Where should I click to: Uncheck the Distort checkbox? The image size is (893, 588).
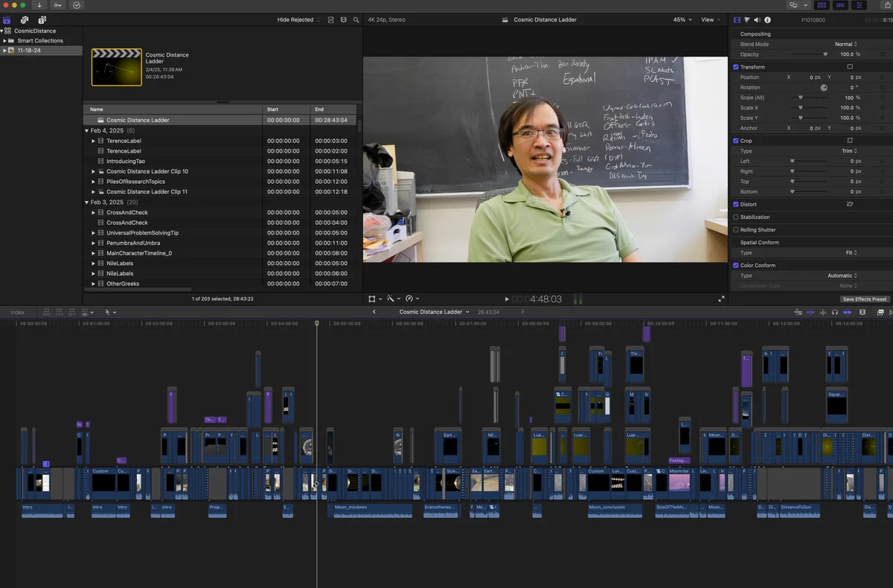pos(736,204)
